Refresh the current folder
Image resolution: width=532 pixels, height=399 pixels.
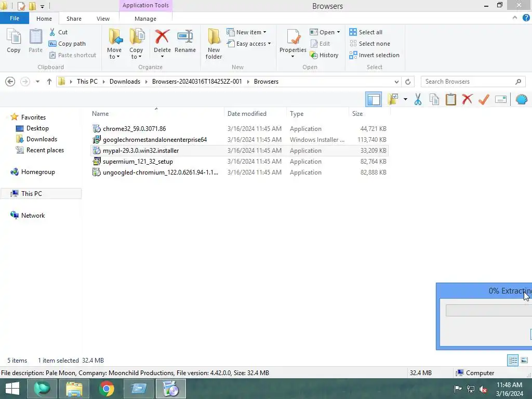408,82
